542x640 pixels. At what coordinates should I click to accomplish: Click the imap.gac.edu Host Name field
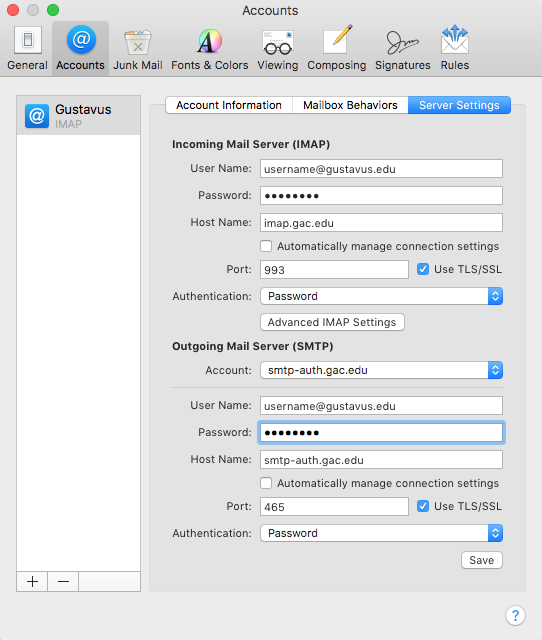point(381,223)
